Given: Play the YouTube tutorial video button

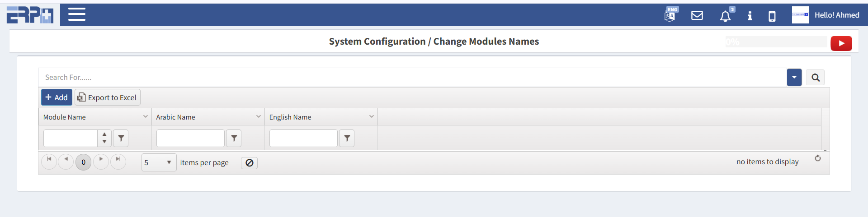Looking at the screenshot, I should point(841,43).
